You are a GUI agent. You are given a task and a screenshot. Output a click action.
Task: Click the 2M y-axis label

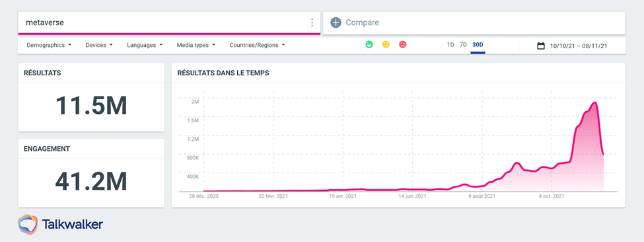195,101
